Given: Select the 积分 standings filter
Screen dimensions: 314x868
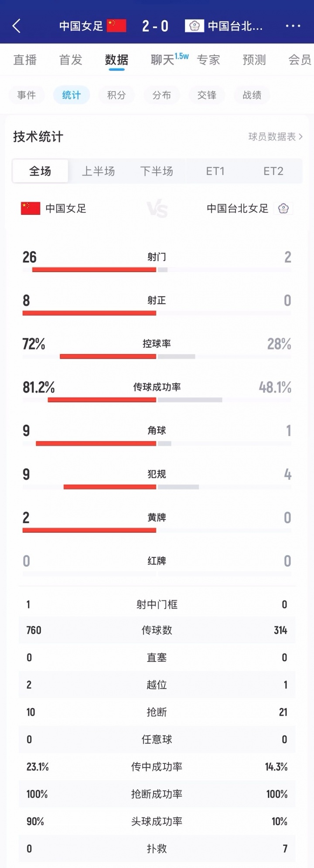Looking at the screenshot, I should coord(116,95).
